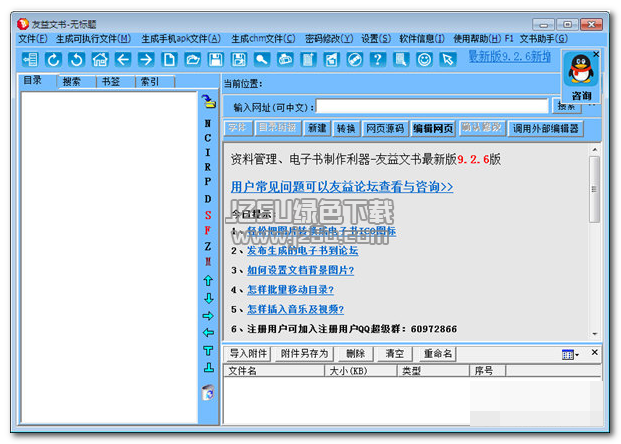Click the QQ penguin 咨询 consult icon
The height and width of the screenshot is (444, 621).
[x=581, y=76]
